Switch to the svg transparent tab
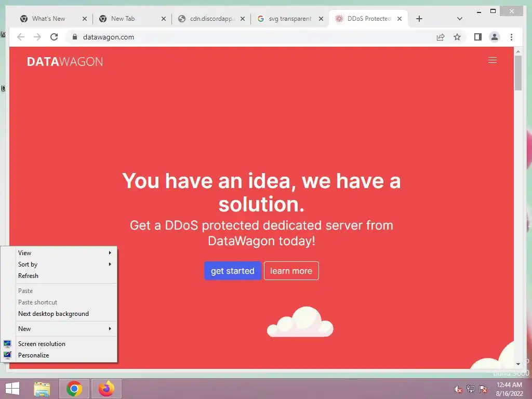Screen dimensions: 532x399 tap(289, 19)
